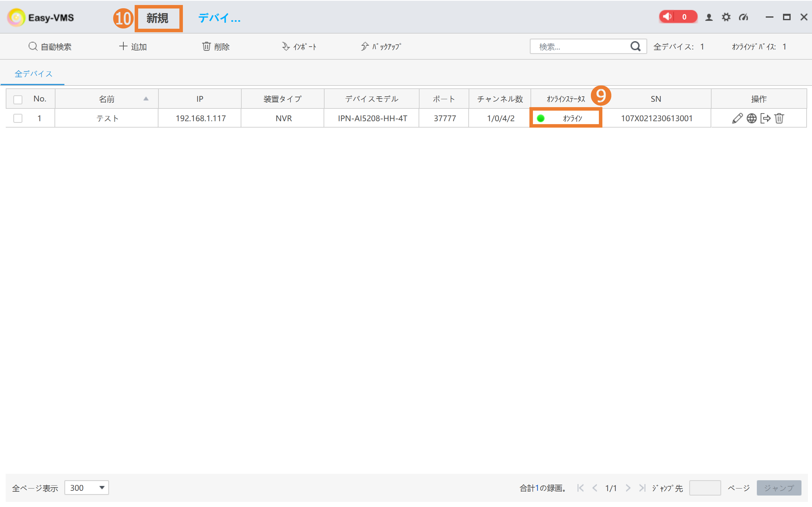Select the pencil edit icon for テスト device
812x507 pixels.
(738, 118)
